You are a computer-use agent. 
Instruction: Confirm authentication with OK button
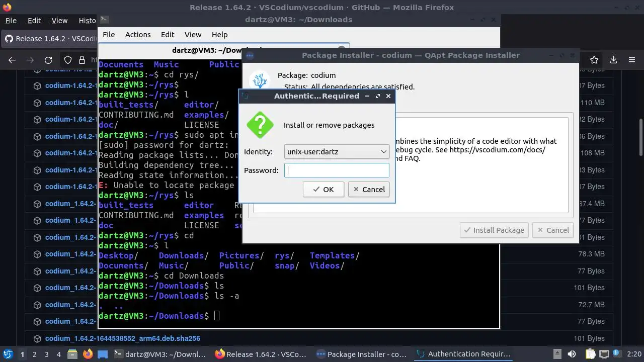coord(324,190)
